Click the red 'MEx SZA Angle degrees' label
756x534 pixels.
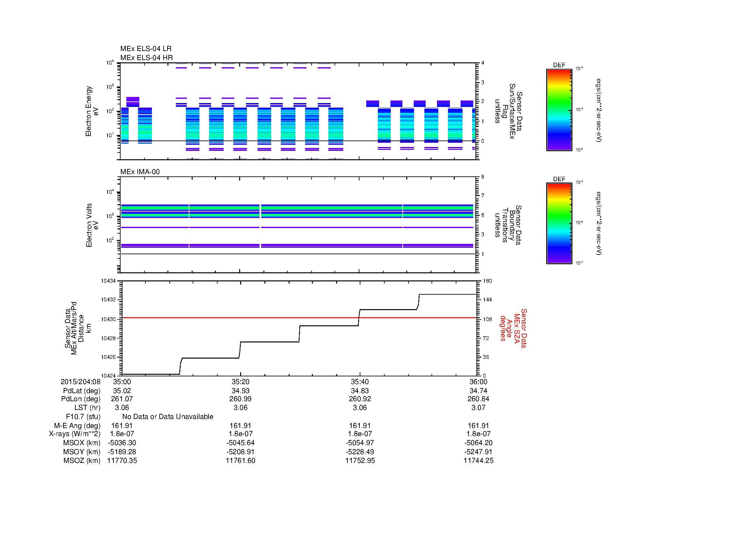pos(513,328)
